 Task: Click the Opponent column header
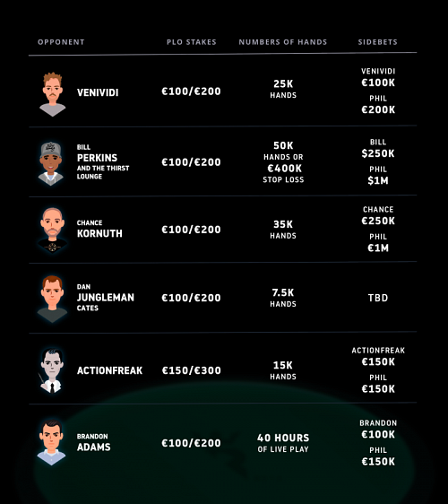pyautogui.click(x=61, y=42)
